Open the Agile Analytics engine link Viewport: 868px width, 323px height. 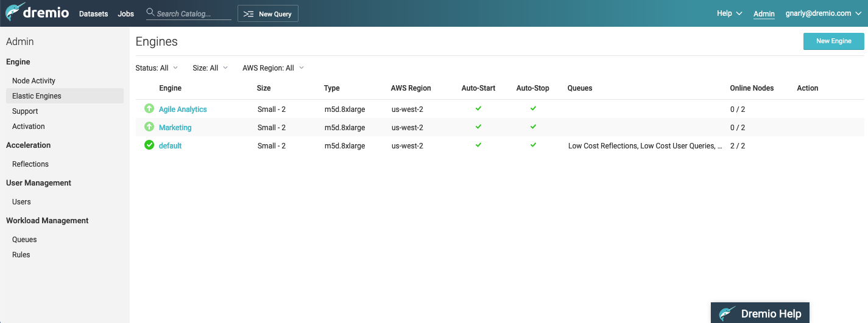coord(183,109)
